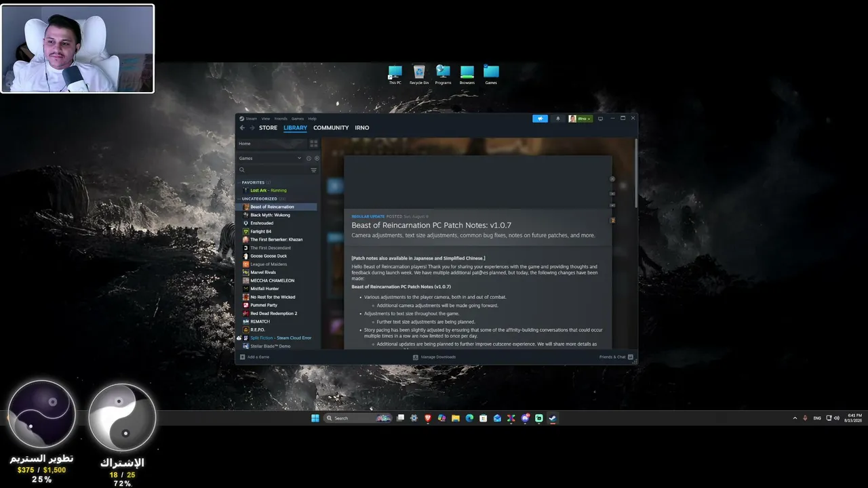Open the Windows Start menu

click(x=315, y=418)
